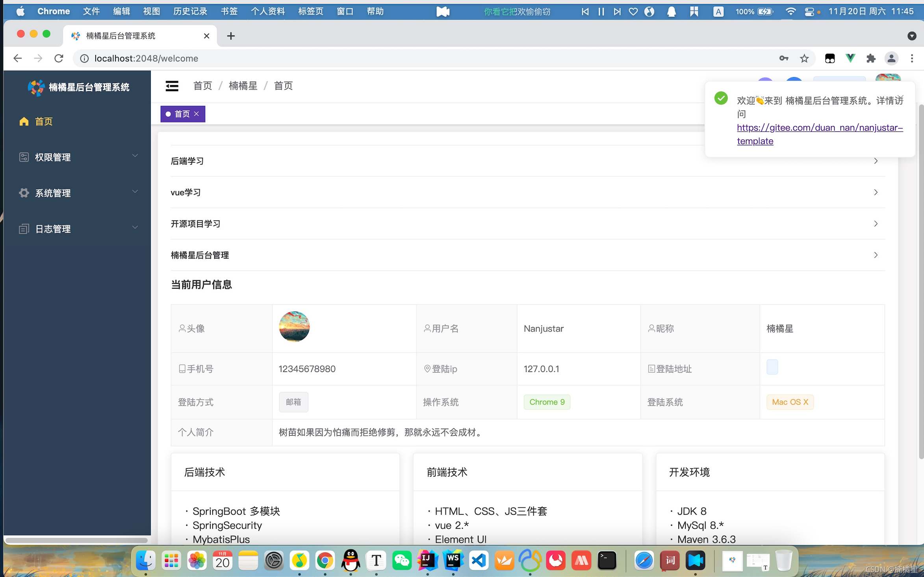Toggle the 系统管理 submenu visibility
The image size is (924, 577).
click(77, 193)
